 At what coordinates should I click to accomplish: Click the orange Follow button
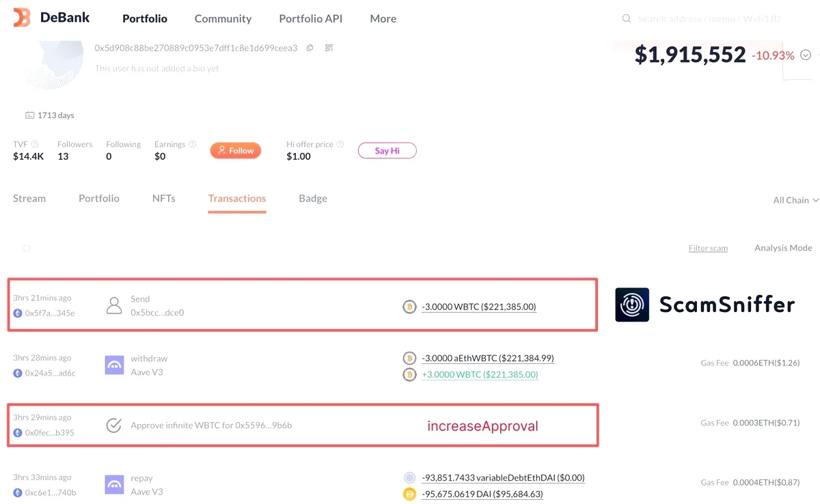click(236, 150)
